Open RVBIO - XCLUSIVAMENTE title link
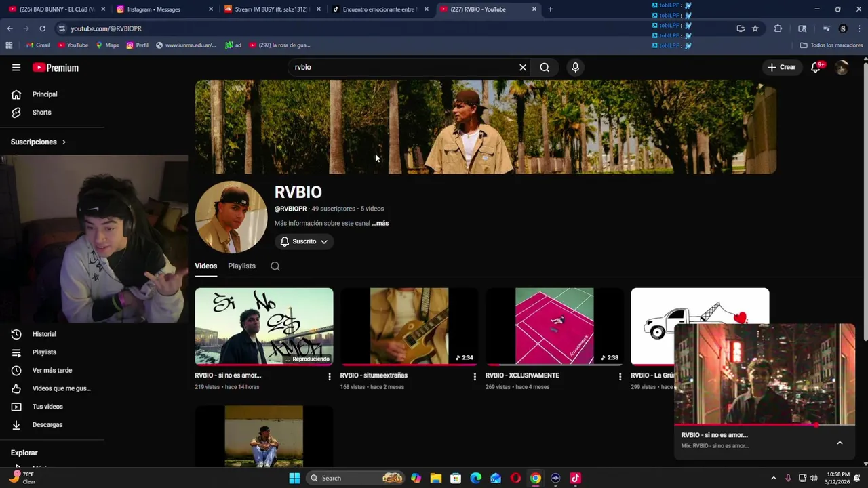The image size is (868, 488). coord(522,375)
